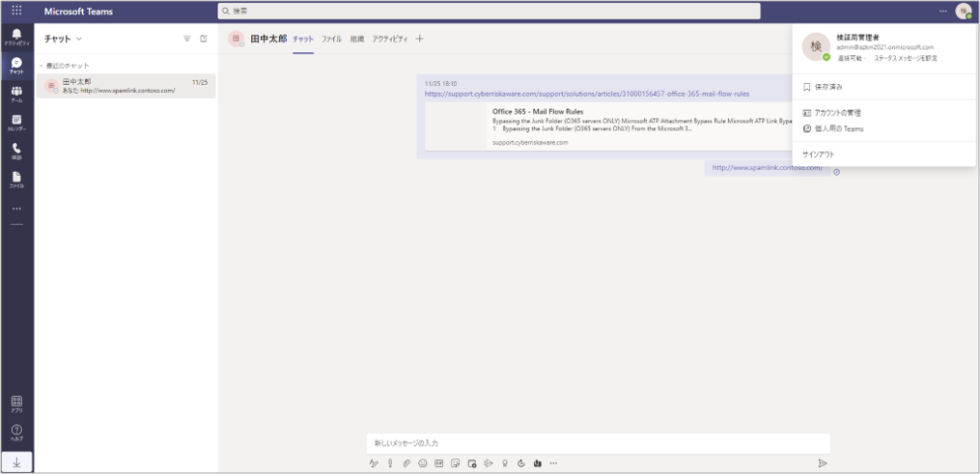Set delivery options with exclamation icon
The height and width of the screenshot is (474, 980).
pyautogui.click(x=390, y=463)
